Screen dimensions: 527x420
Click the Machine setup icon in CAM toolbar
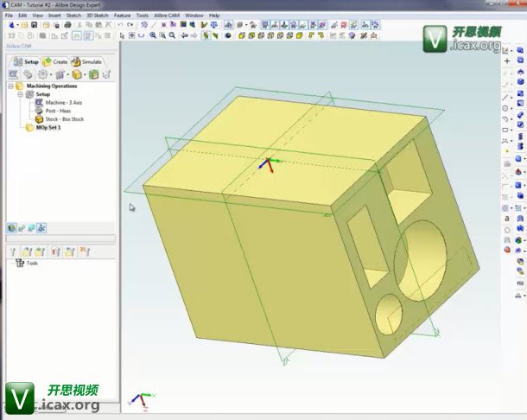(13, 74)
